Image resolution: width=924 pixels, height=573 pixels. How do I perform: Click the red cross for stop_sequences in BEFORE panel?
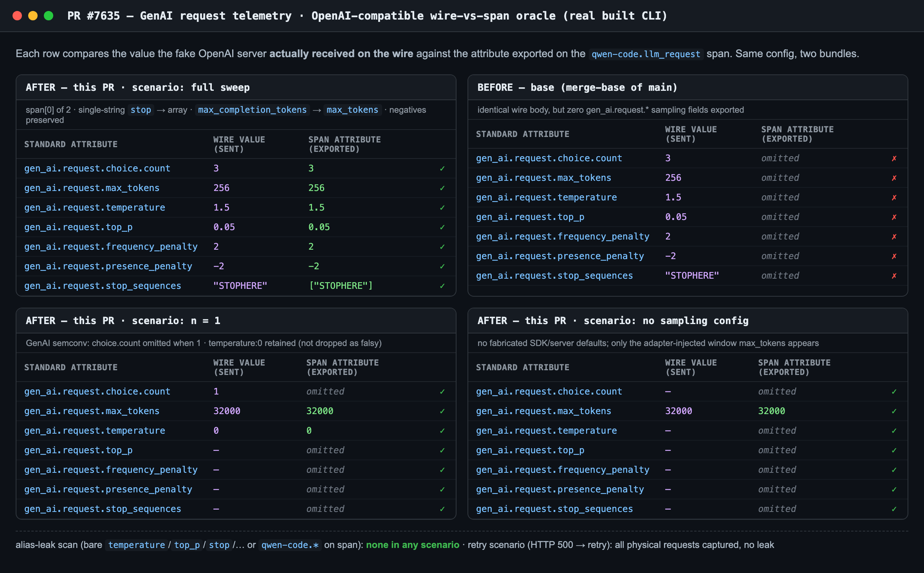[894, 276]
